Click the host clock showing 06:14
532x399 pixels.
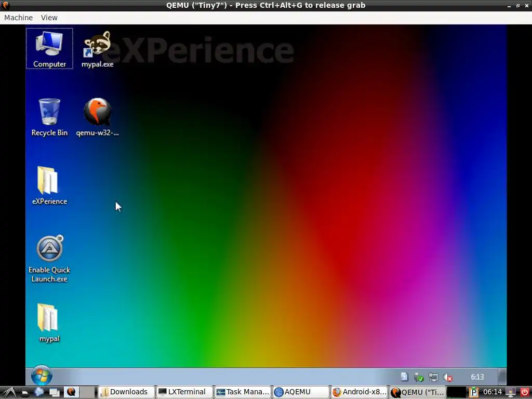click(493, 392)
